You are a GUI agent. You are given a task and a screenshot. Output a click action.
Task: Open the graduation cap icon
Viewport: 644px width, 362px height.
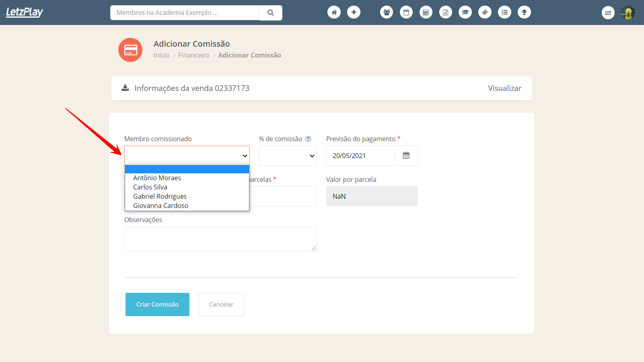tap(465, 12)
